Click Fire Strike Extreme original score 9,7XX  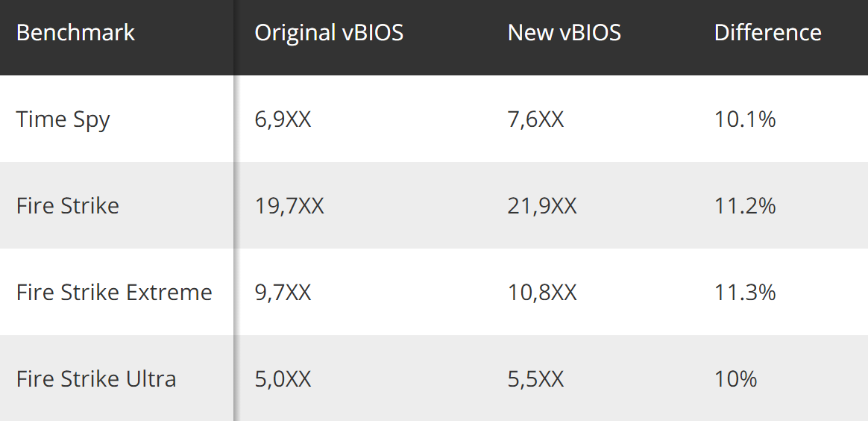coord(283,292)
